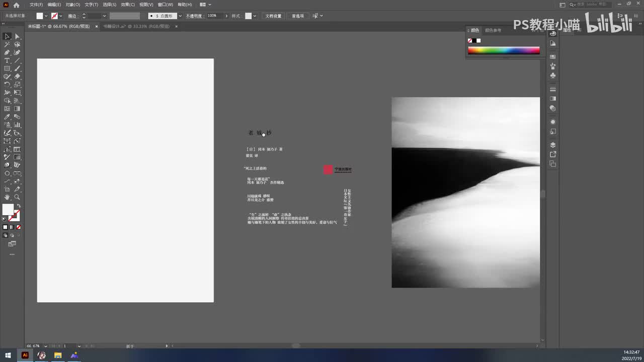
Task: Select the Direct Selection tool
Action: point(17,37)
